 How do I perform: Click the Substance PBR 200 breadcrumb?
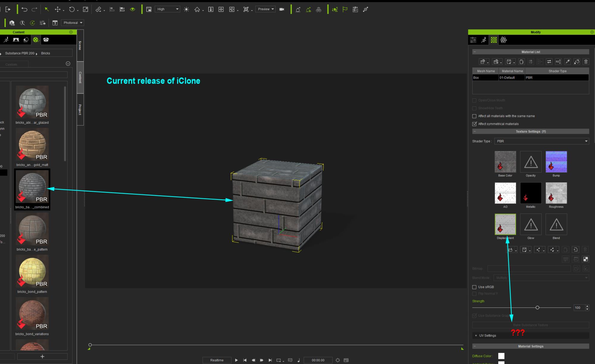click(20, 53)
